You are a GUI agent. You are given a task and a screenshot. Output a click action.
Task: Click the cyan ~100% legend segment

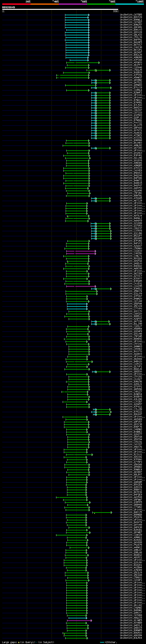130,4
